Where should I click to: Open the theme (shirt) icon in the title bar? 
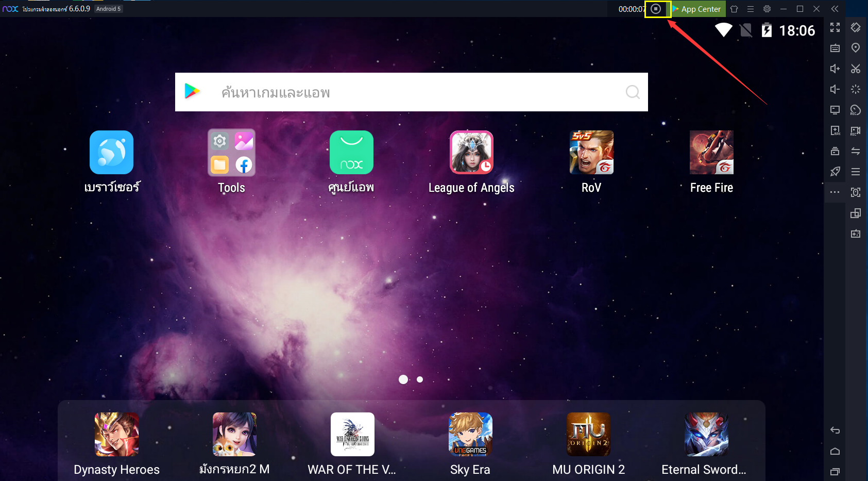734,9
